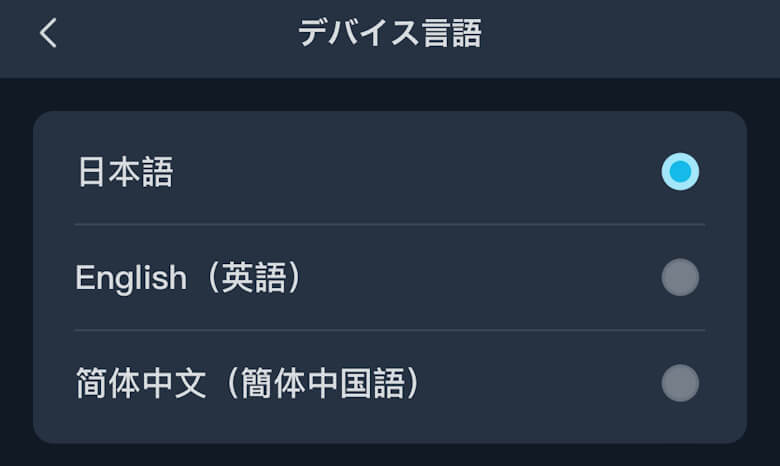Choose the 简体中文 radio button
This screenshot has width=780, height=466.
pyautogui.click(x=680, y=383)
